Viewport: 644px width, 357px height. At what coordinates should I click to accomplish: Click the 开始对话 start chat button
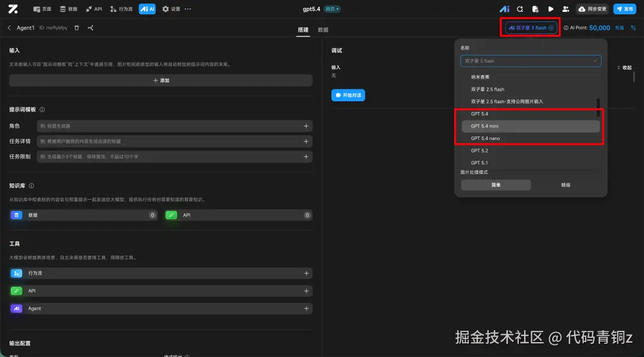click(348, 95)
